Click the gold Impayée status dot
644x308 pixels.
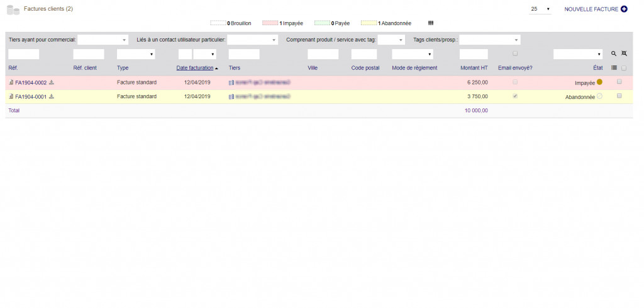[x=599, y=82]
